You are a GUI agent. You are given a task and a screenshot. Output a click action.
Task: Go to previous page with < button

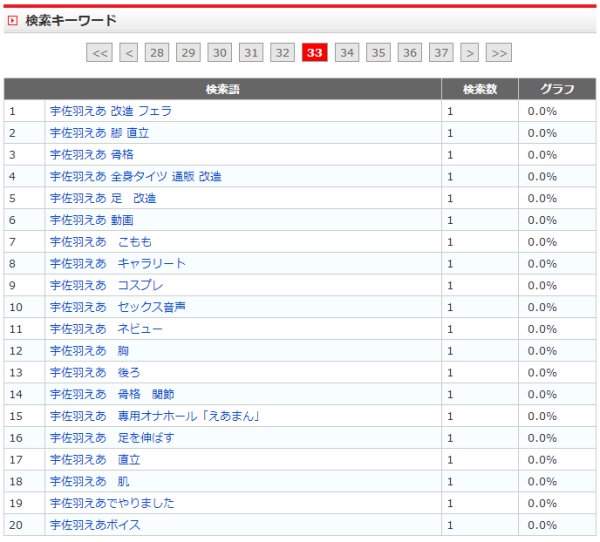tap(129, 53)
